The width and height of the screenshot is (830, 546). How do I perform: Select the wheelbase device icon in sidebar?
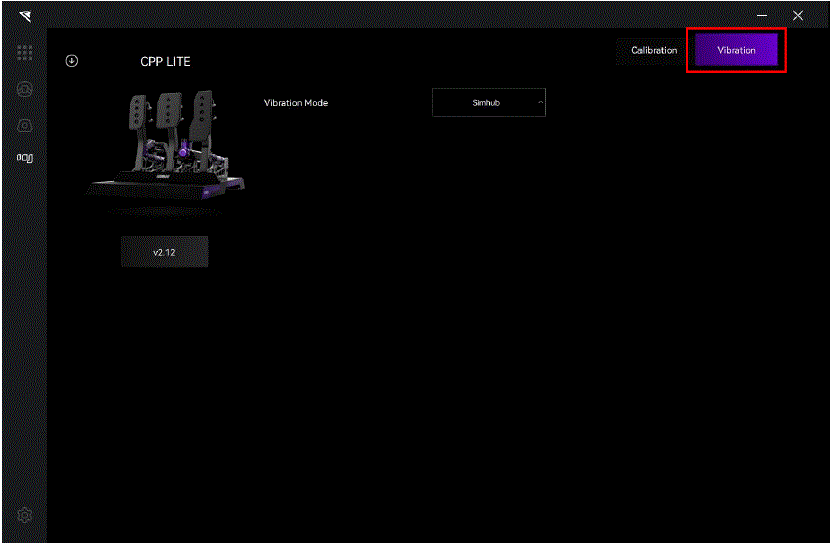[24, 126]
